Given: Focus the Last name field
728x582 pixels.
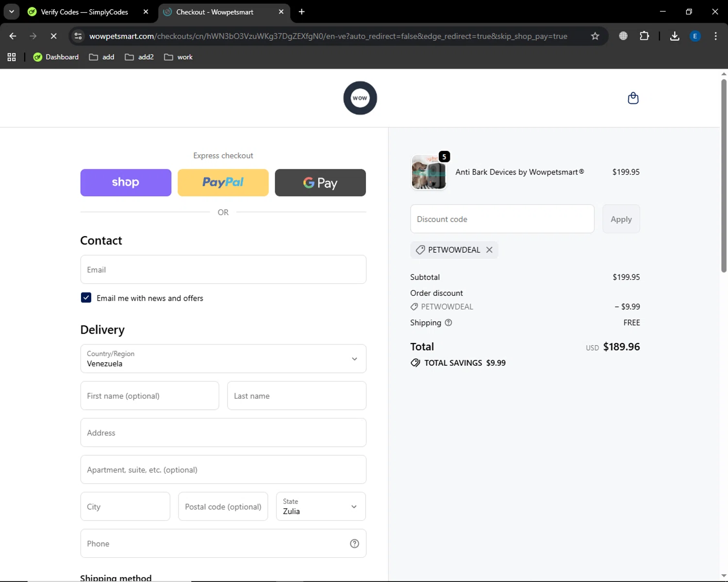Looking at the screenshot, I should (297, 396).
